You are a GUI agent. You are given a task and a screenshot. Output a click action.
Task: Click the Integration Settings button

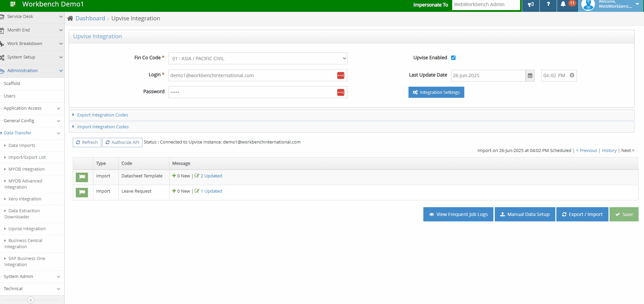[436, 92]
